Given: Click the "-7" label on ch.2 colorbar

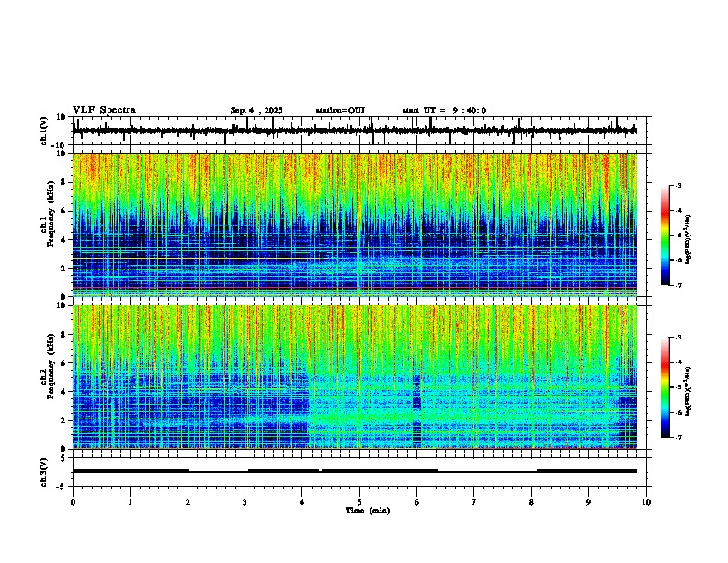Looking at the screenshot, I should tap(677, 438).
